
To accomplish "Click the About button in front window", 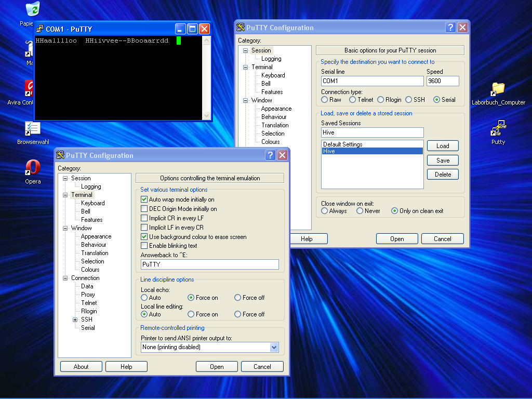I will pos(81,366).
